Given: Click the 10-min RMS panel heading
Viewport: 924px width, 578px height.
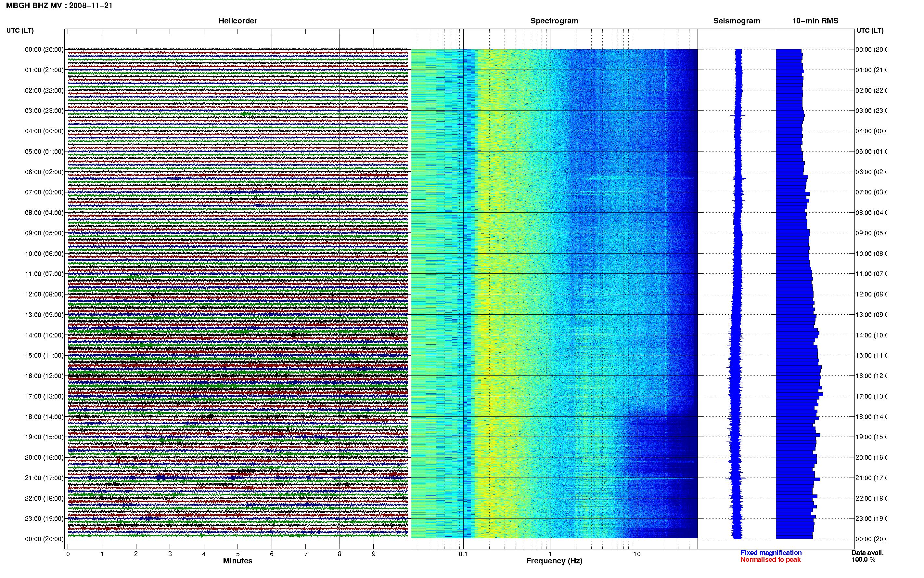Looking at the screenshot, I should click(815, 21).
